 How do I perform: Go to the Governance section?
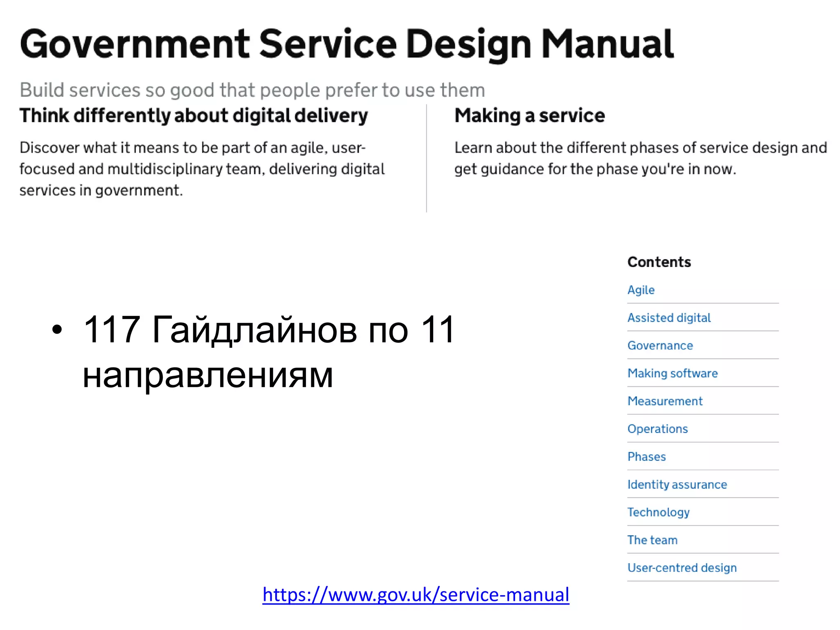coord(660,345)
